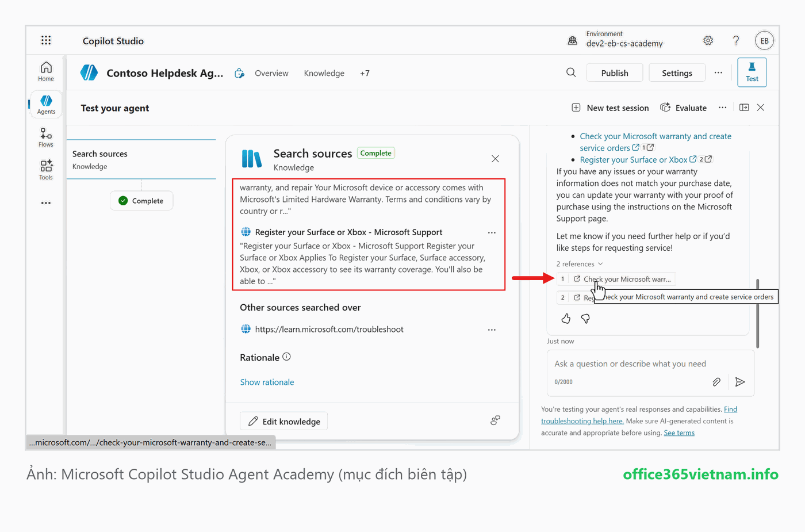Click the Rationale info icon
805x532 pixels.
286,357
